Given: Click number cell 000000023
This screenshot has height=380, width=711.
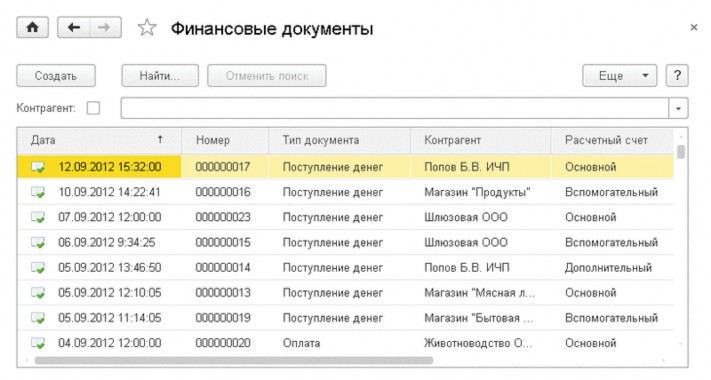Looking at the screenshot, I should 223,217.
